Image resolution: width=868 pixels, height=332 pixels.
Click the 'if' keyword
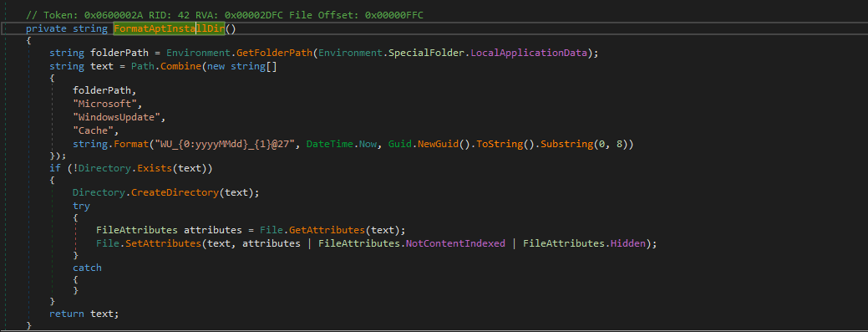pos(55,167)
